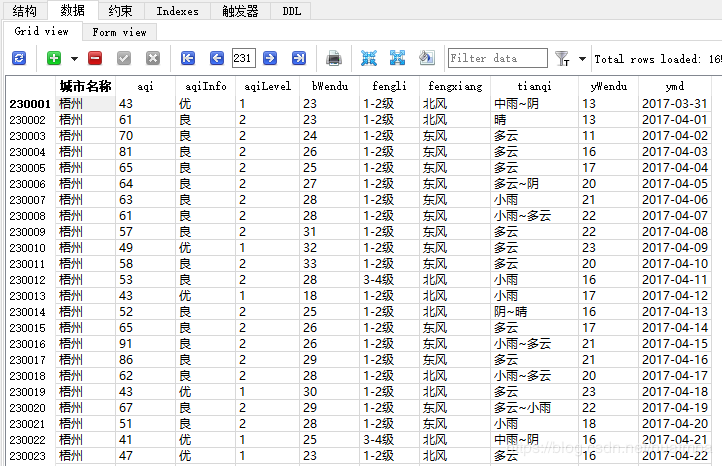Shrink column widths to fit icon

[x=369, y=58]
